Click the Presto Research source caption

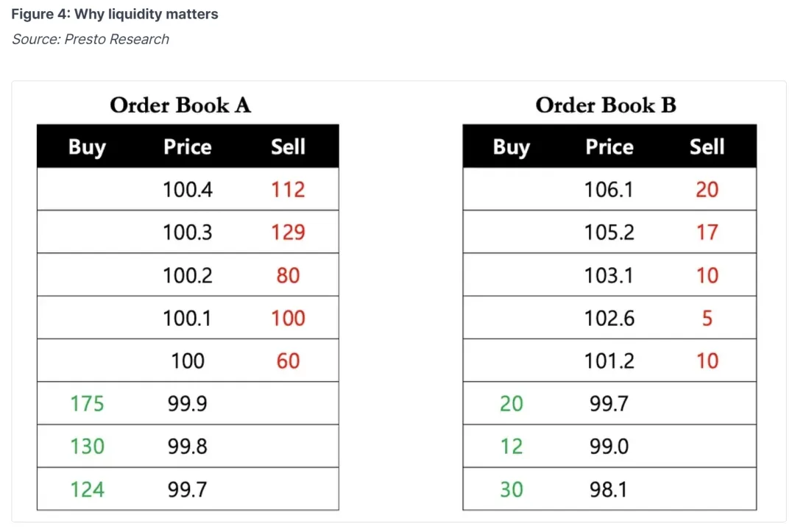[x=91, y=39]
